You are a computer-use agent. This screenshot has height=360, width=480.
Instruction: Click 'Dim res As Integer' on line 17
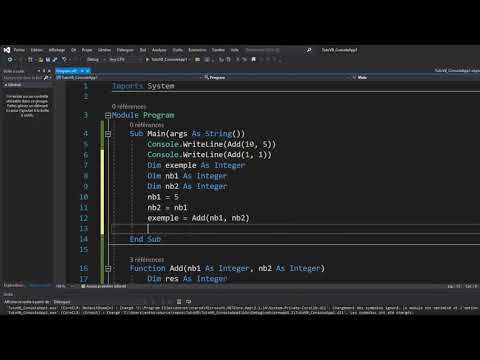(187, 279)
